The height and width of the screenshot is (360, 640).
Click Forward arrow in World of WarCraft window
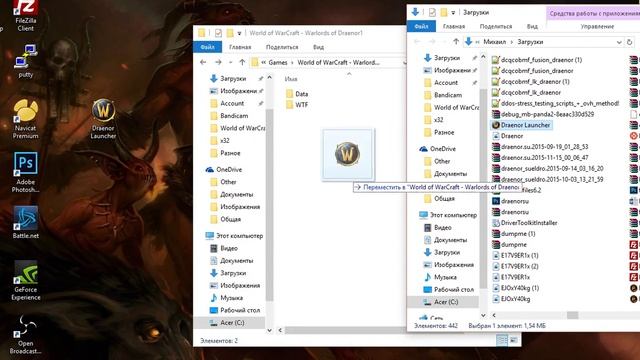[x=218, y=62]
